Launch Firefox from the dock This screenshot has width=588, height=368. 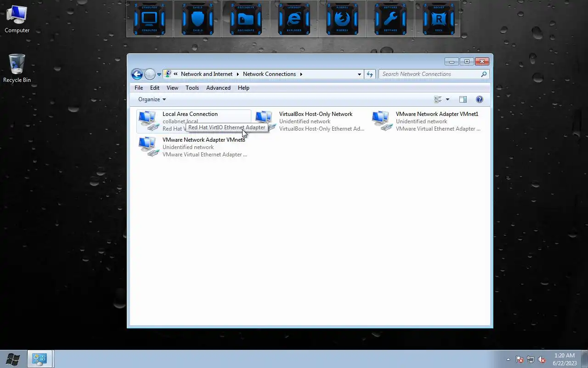click(x=342, y=19)
